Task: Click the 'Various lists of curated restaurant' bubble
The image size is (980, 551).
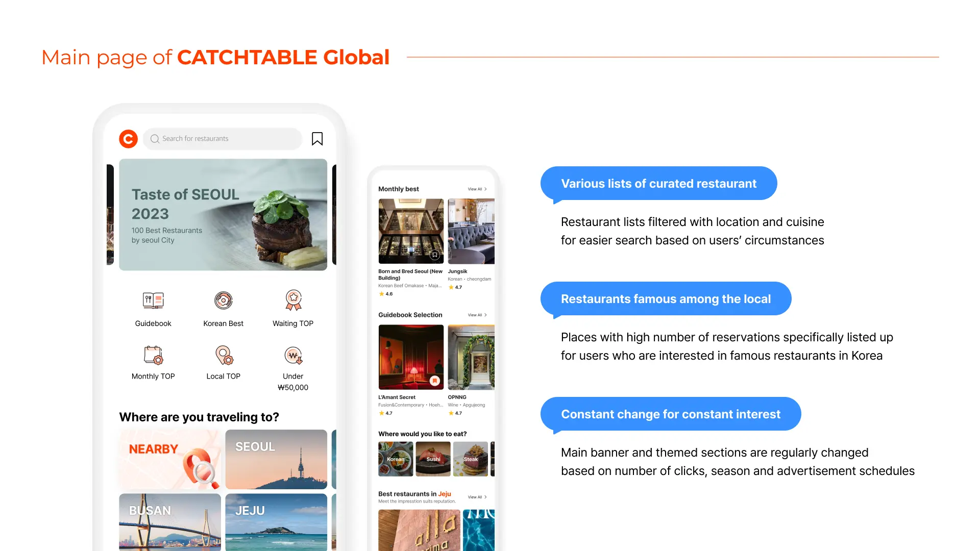Action: click(x=658, y=184)
